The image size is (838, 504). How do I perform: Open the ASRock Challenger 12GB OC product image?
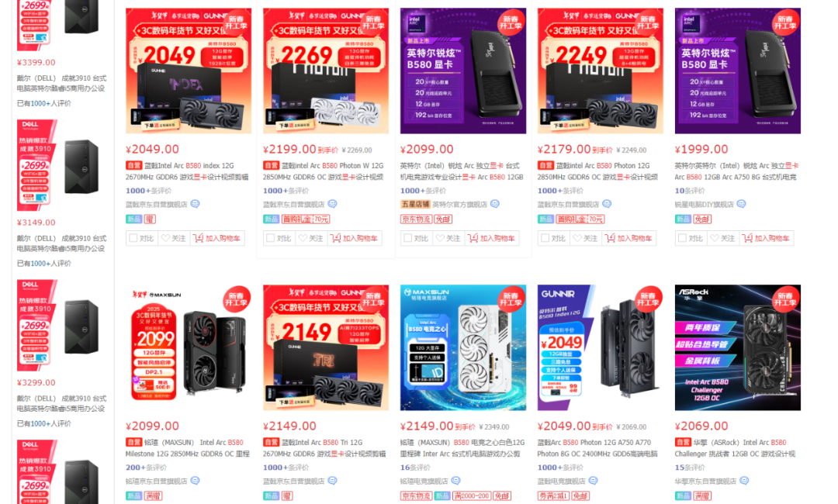click(x=738, y=347)
